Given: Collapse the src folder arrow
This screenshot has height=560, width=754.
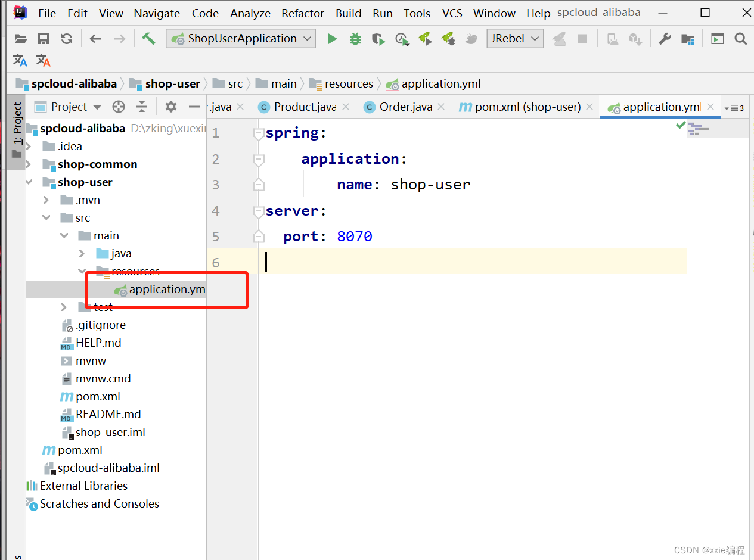Looking at the screenshot, I should click(46, 217).
